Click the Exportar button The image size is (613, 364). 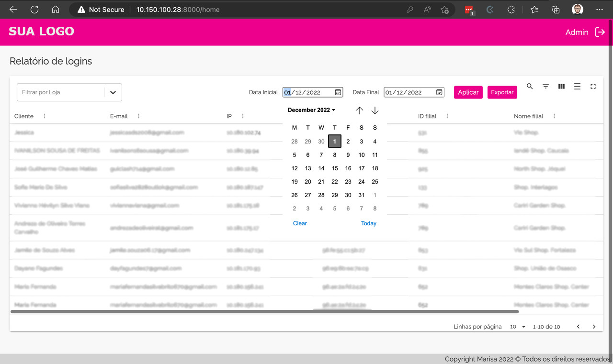(x=502, y=92)
